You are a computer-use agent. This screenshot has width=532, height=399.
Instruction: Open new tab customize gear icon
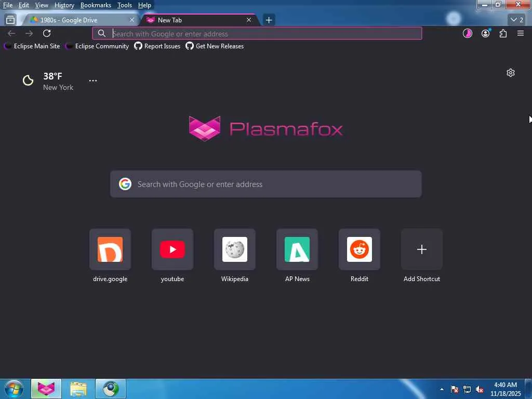(511, 73)
